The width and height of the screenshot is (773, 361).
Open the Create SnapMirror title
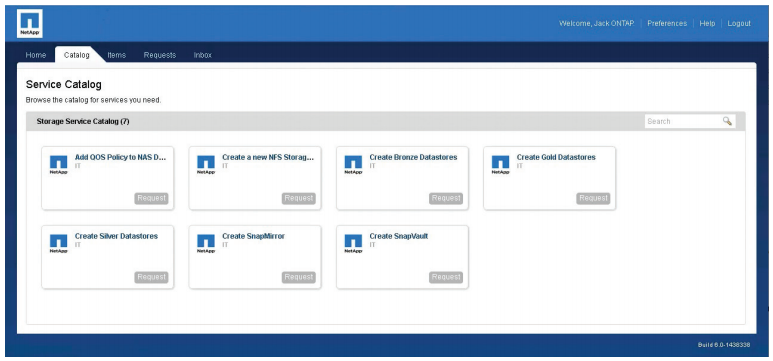pyautogui.click(x=253, y=236)
